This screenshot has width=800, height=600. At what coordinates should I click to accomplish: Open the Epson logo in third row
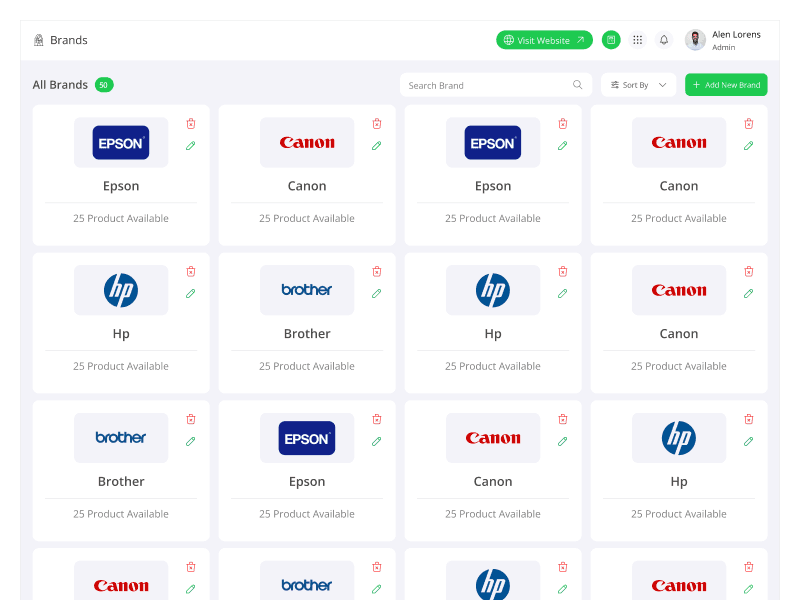coord(307,438)
